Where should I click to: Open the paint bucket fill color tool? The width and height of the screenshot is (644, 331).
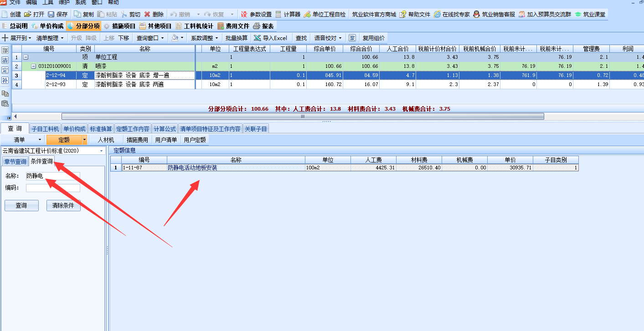[x=175, y=38]
